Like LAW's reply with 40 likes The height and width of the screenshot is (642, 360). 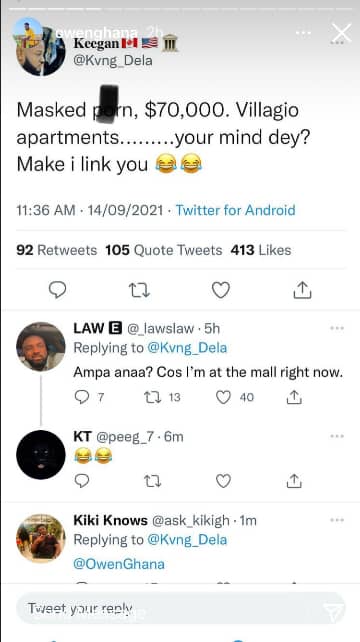point(235,397)
